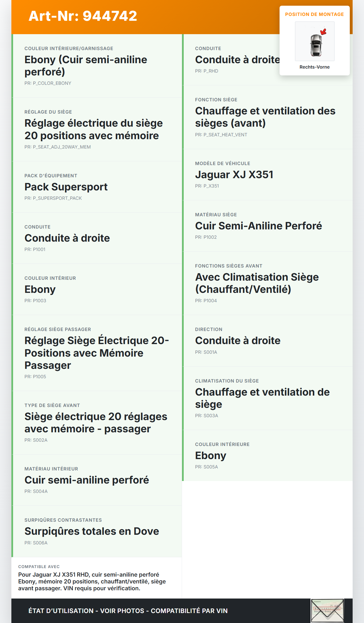
Task: Click the Réglage Siège Électrique 20-Positions Passager entry
Action: point(96,353)
